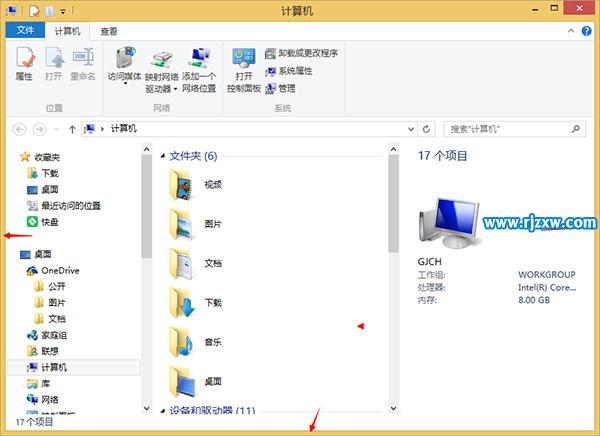The image size is (600, 436).
Task: Open the Quick Access Toolbar customize dropdown
Action: pos(63,11)
